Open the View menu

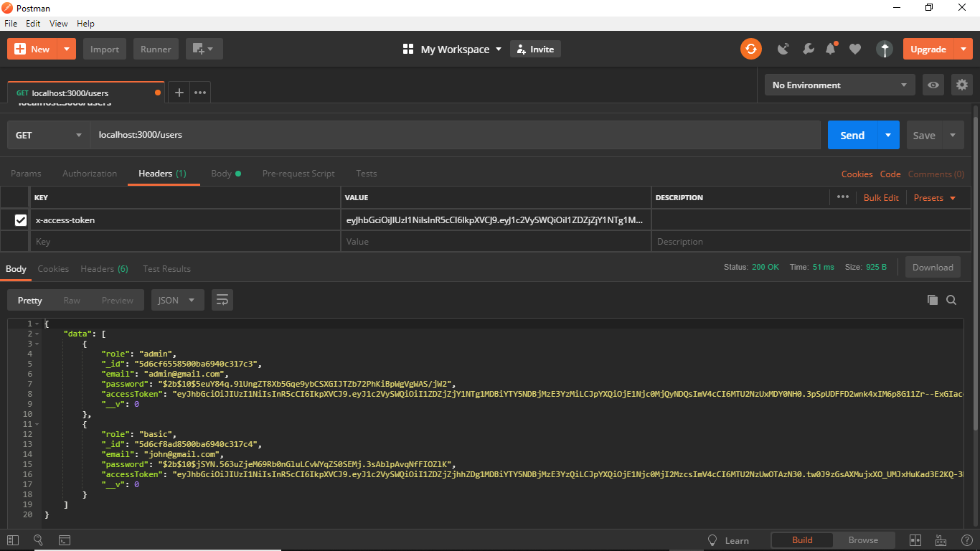tap(59, 24)
